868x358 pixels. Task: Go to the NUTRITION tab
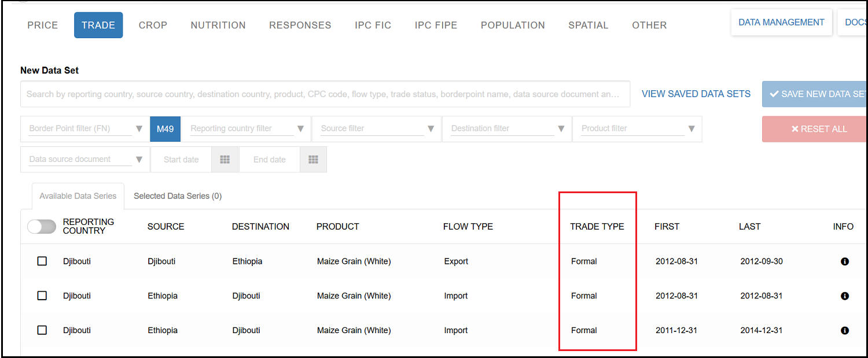pyautogui.click(x=218, y=25)
